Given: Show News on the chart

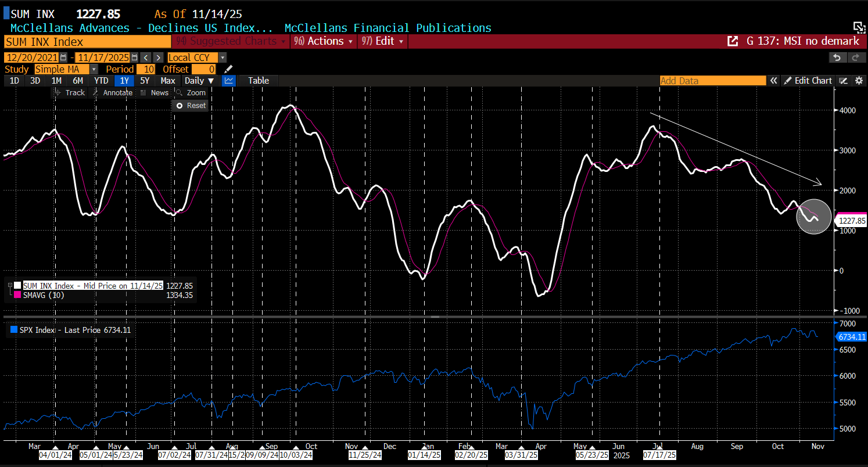Looking at the screenshot, I should coord(155,93).
